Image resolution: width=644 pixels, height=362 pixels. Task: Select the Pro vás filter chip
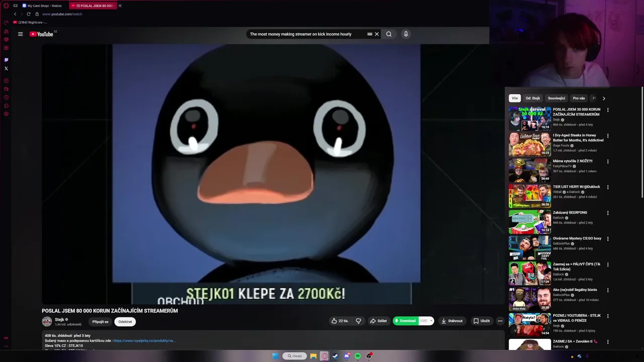pyautogui.click(x=579, y=98)
